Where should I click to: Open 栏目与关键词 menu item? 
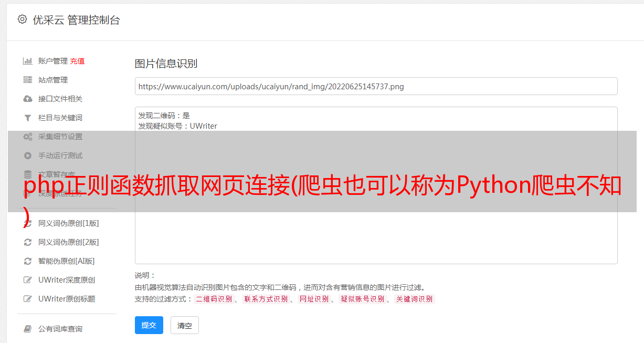tap(60, 118)
